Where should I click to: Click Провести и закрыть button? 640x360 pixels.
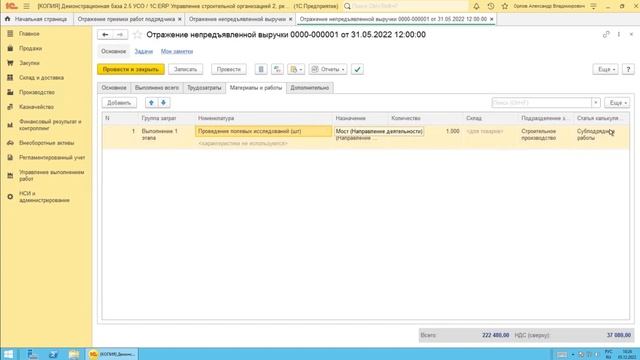[131, 69]
